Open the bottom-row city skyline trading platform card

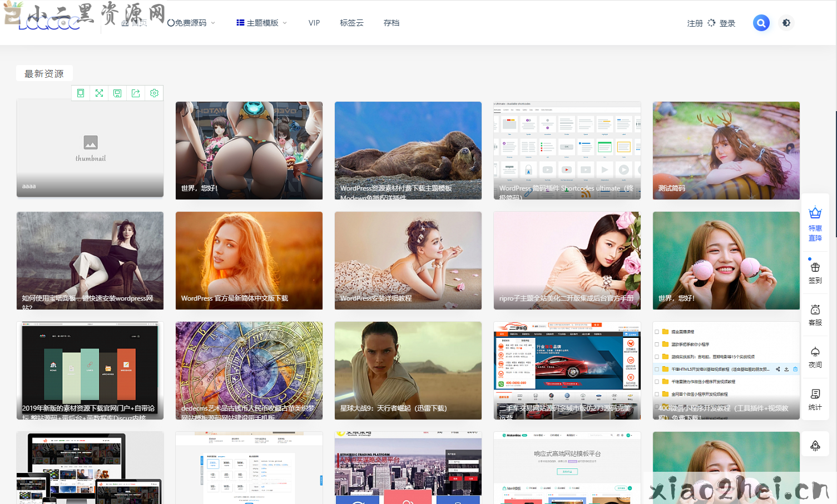point(408,468)
